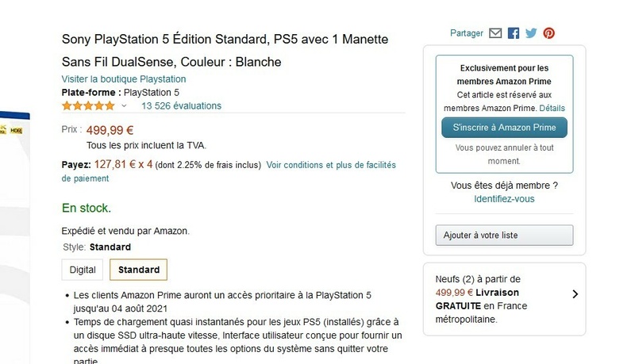Click the Identifiez-vous sign-in link
Viewport: 635px width, 364px height.
pos(504,199)
